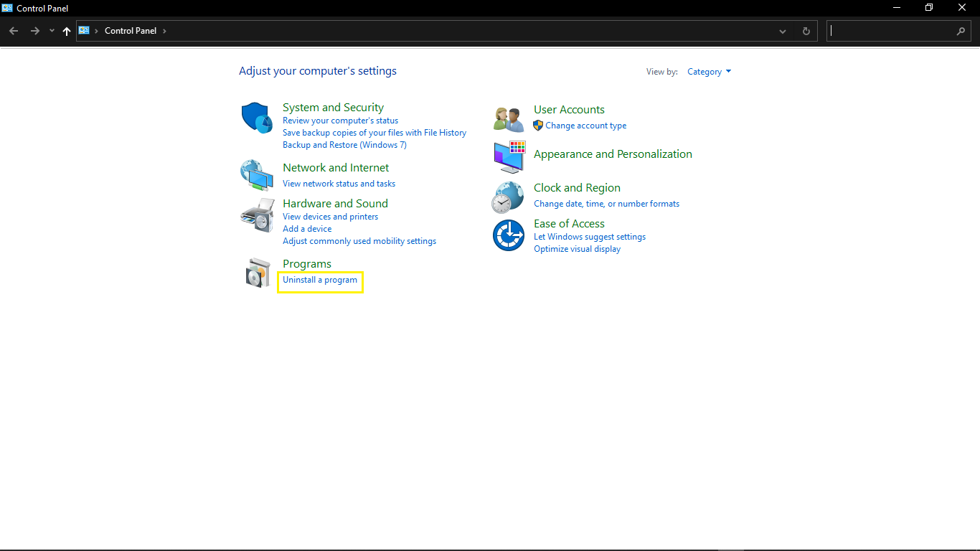This screenshot has height=551, width=980.
Task: Go back with the back arrow
Action: point(14,31)
